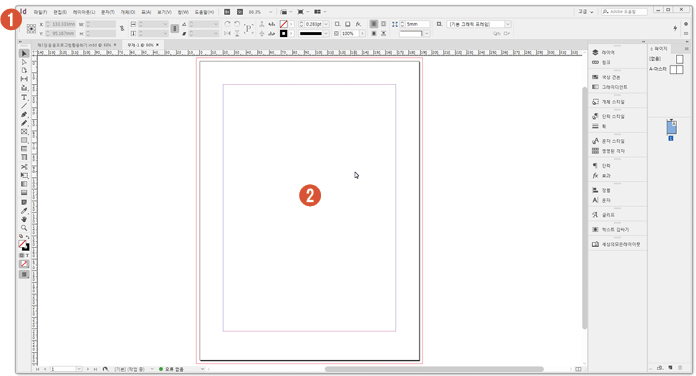Screen dimensions: 696x376
Task: Click the Bridge (Br) button
Action: tap(227, 12)
